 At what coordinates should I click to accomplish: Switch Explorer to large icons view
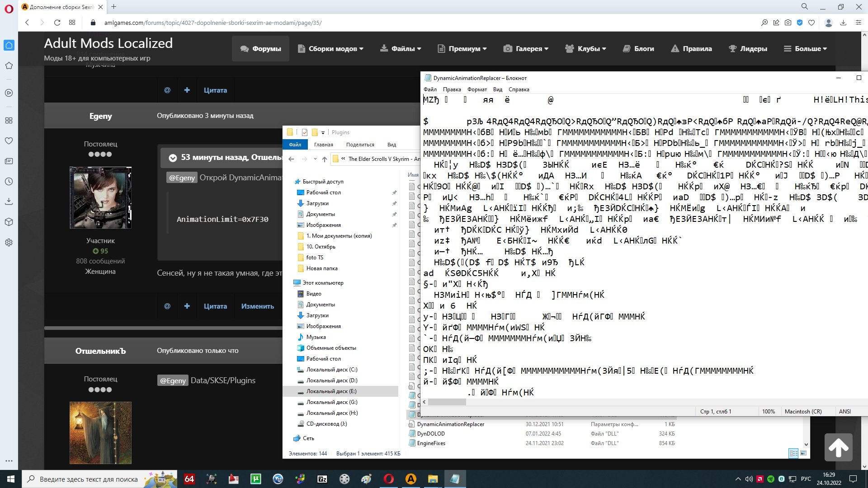click(803, 453)
